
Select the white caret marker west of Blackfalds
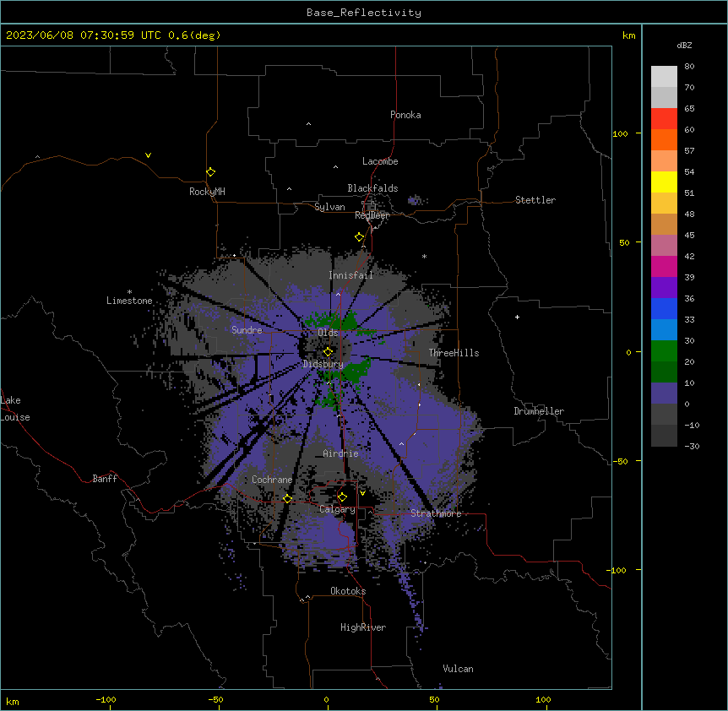[289, 189]
